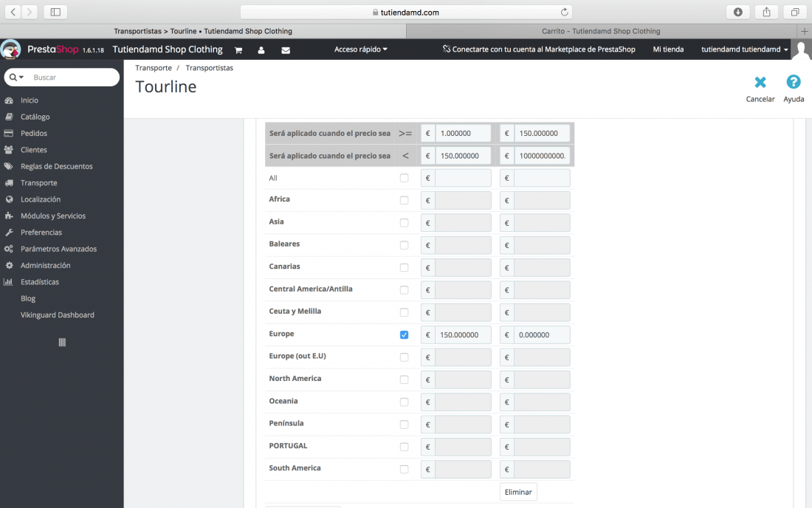Open the messages envelope icon in header
Screen dimensions: 812x508
pos(286,50)
